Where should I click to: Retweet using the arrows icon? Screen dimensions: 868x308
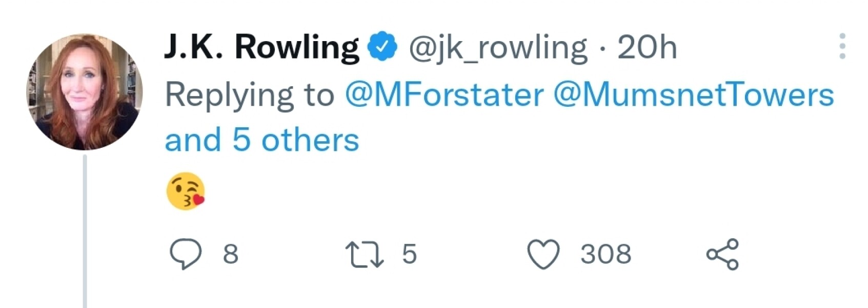pos(364,255)
